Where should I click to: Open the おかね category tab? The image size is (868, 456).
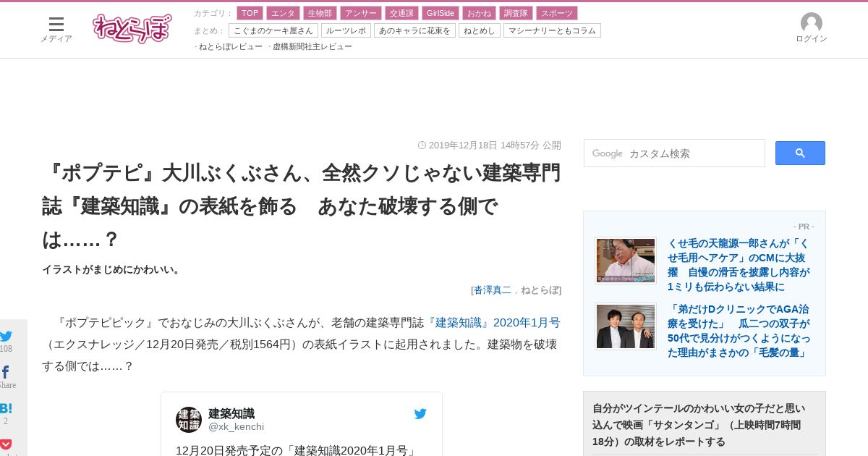479,13
